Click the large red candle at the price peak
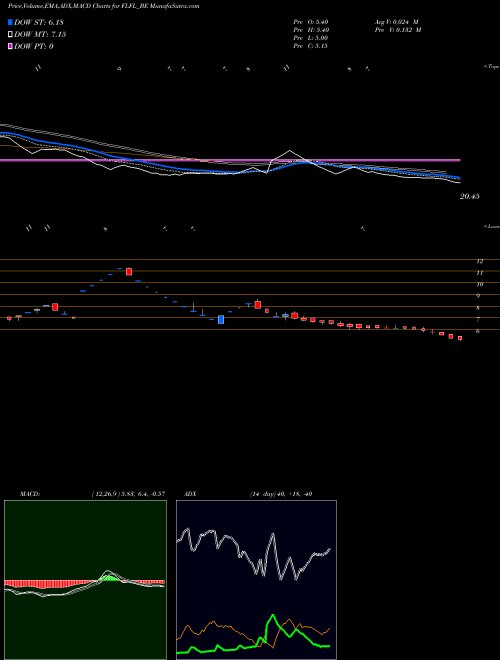500x660 pixels. click(x=129, y=271)
